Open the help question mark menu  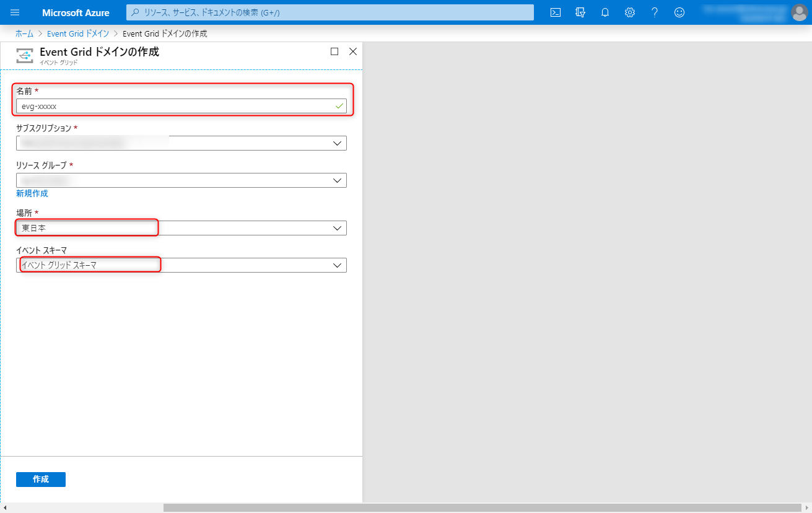[655, 12]
